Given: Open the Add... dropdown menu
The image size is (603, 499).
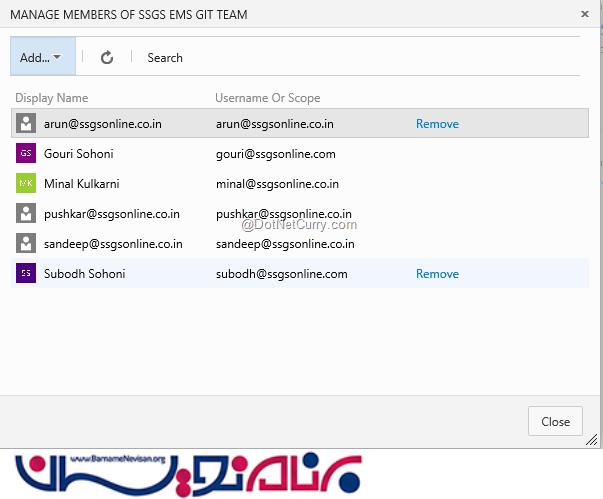Looking at the screenshot, I should [43, 56].
